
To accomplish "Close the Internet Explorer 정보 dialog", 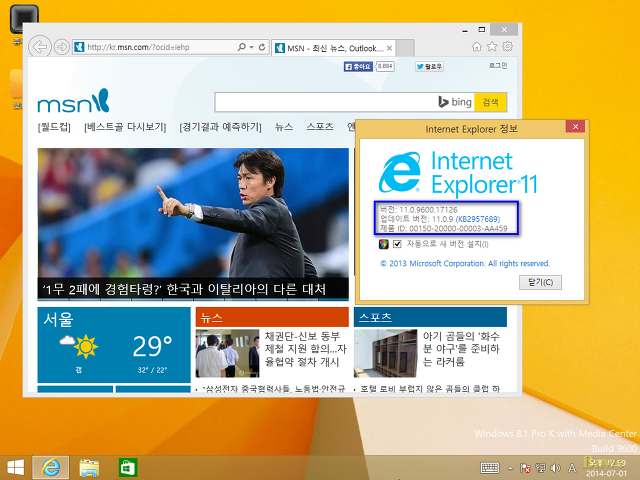I will 576,127.
